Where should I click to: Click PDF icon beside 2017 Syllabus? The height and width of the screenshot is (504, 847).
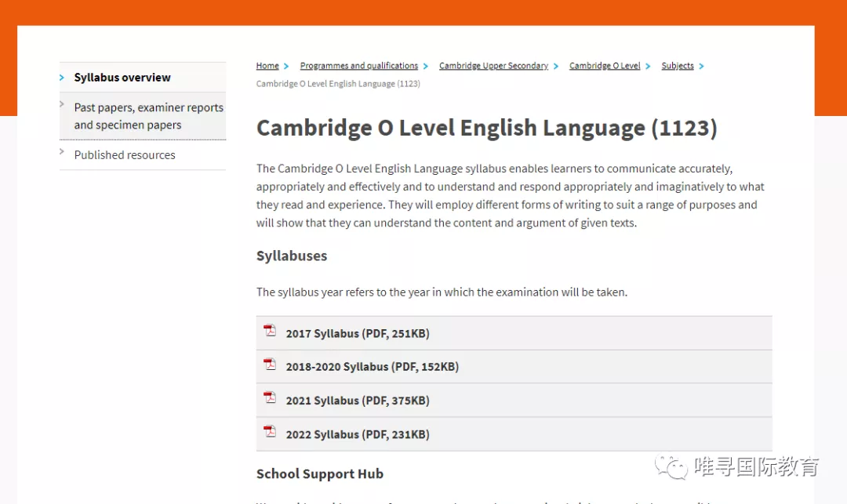click(x=270, y=331)
